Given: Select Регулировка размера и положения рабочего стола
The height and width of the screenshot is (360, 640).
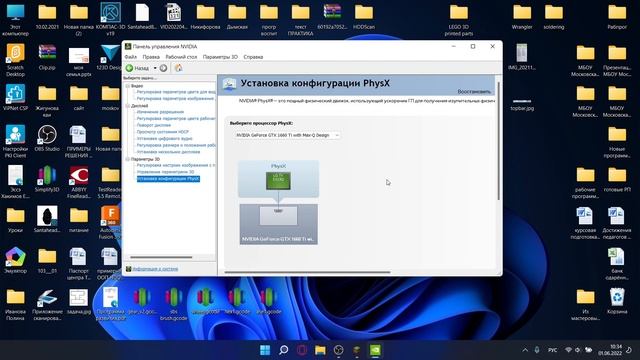Looking at the screenshot, I should [176, 145].
